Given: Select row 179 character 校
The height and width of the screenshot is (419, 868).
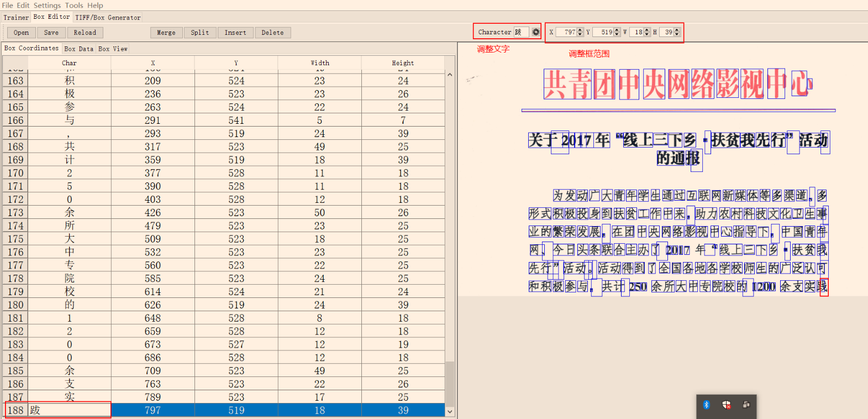Looking at the screenshot, I should click(x=70, y=292).
